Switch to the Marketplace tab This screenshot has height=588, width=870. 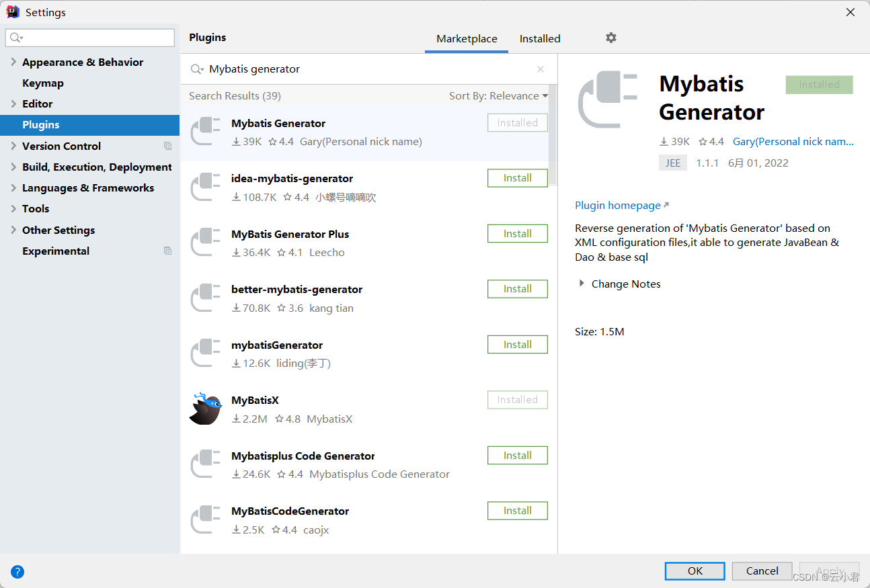tap(467, 38)
